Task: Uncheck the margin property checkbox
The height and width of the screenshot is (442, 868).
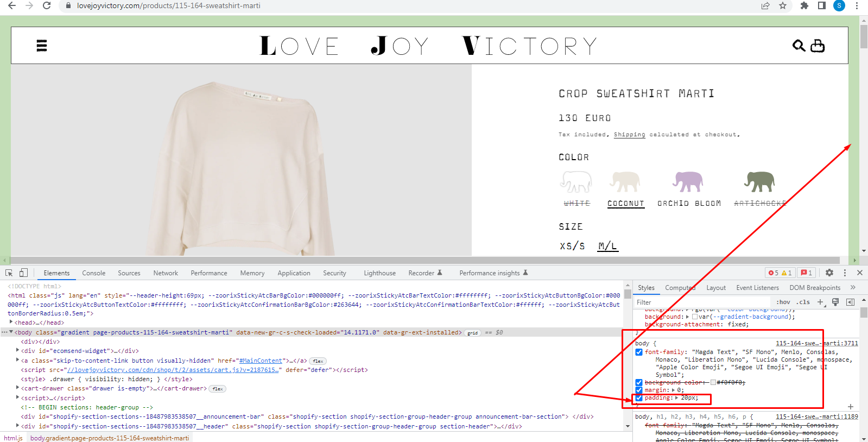Action: pos(639,390)
